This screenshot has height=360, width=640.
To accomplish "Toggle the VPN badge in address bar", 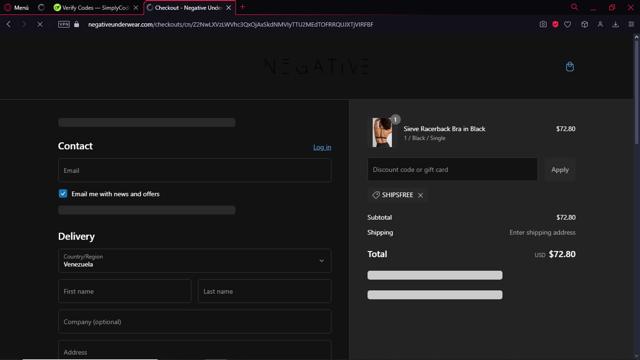I will point(64,24).
